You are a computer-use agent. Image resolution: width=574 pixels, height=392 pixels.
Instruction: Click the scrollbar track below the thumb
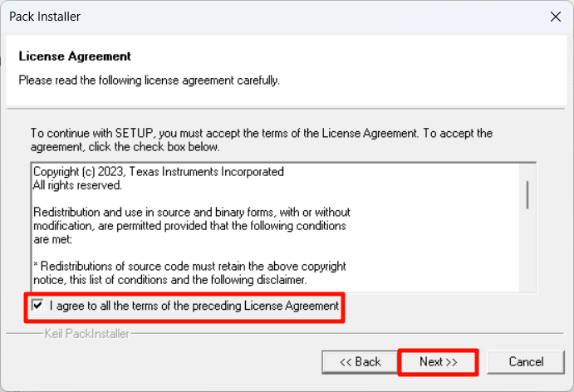coord(527,251)
